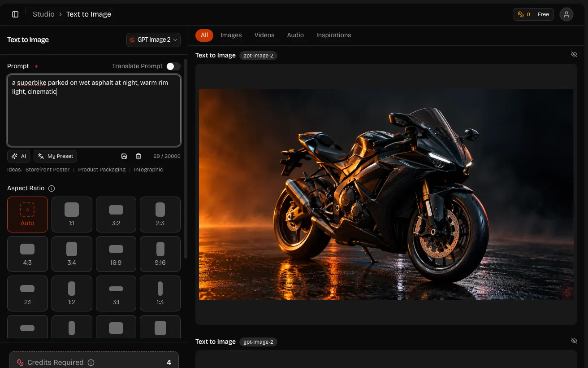Open the Videos tab

tap(264, 35)
